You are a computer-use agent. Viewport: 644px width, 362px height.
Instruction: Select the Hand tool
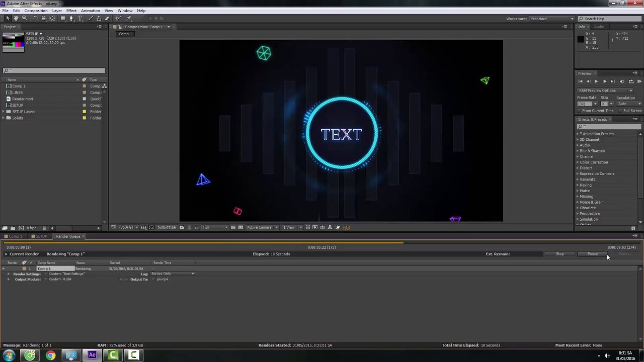point(16,19)
